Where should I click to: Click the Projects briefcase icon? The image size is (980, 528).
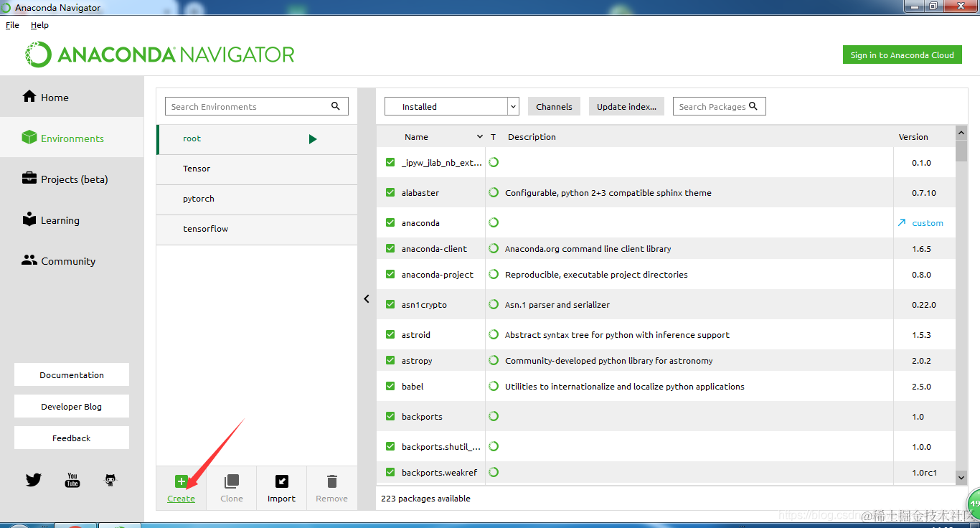coord(29,178)
